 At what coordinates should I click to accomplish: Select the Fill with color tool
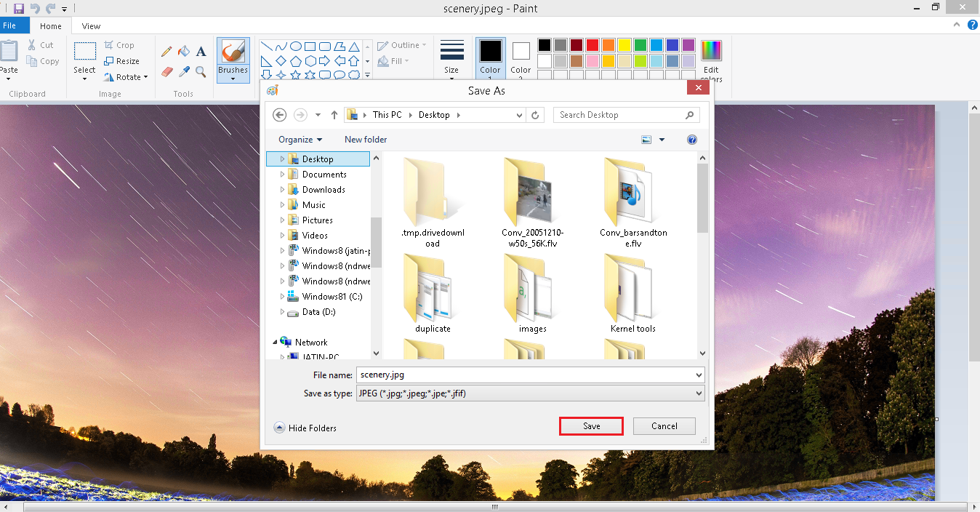(184, 51)
